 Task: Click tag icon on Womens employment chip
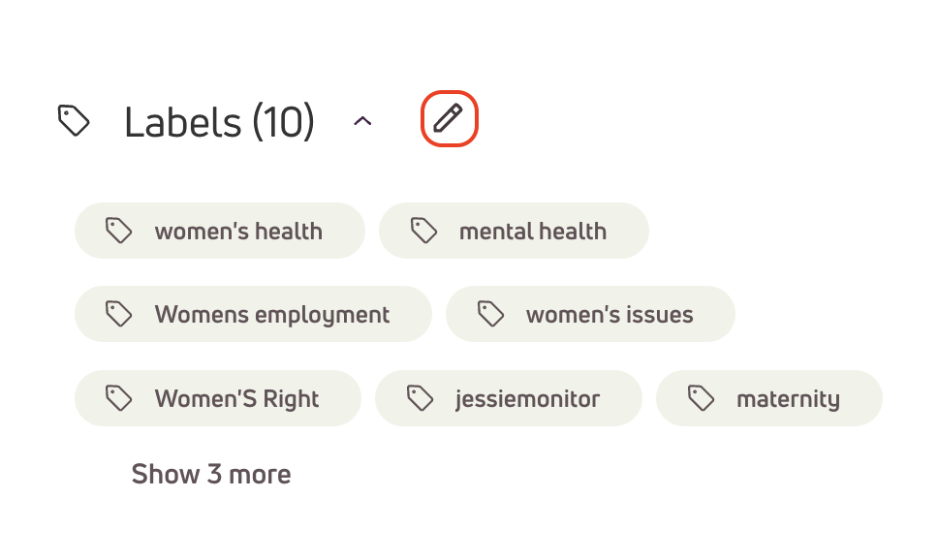(118, 314)
